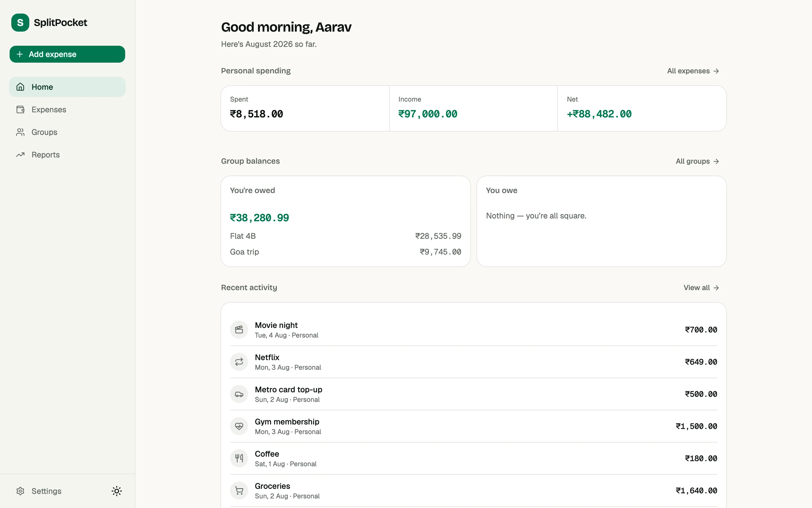Open the Goa trip group row
This screenshot has height=508, width=812.
tap(346, 252)
